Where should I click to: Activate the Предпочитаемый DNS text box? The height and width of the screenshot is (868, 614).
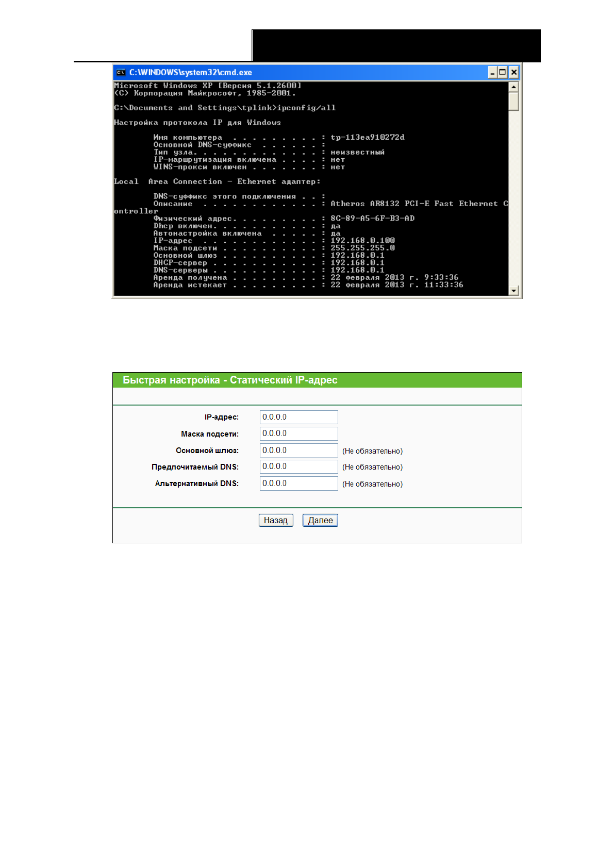(298, 466)
